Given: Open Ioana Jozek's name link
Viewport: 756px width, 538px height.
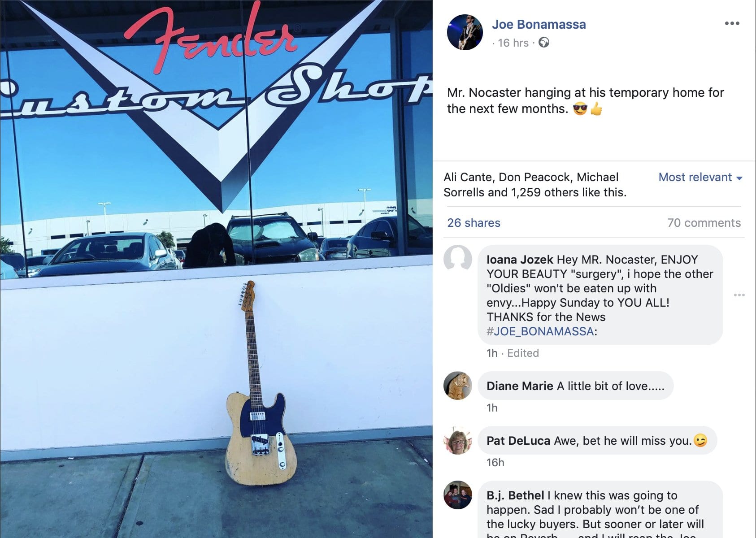Looking at the screenshot, I should click(x=520, y=260).
